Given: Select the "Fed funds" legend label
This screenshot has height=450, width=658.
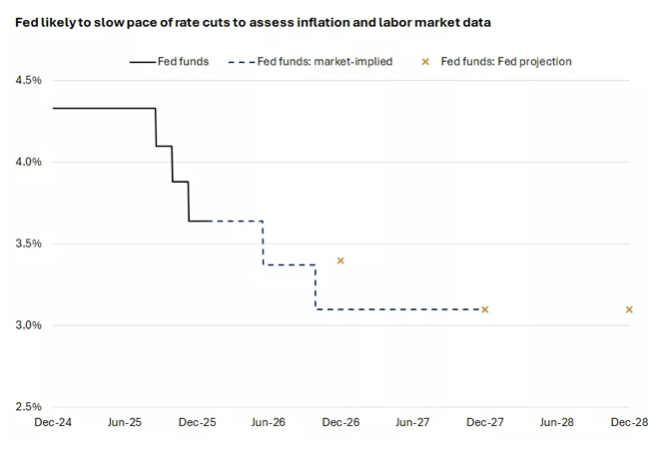Looking at the screenshot, I should (x=183, y=62).
